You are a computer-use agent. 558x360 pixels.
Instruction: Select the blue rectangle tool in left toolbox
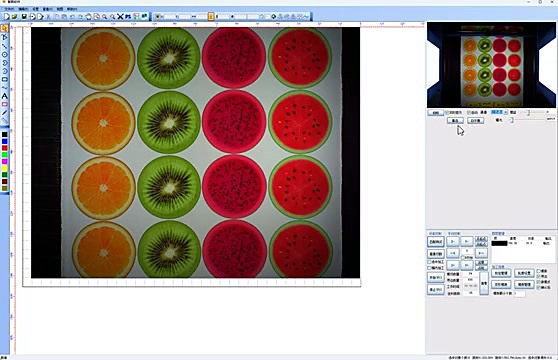(x=5, y=79)
